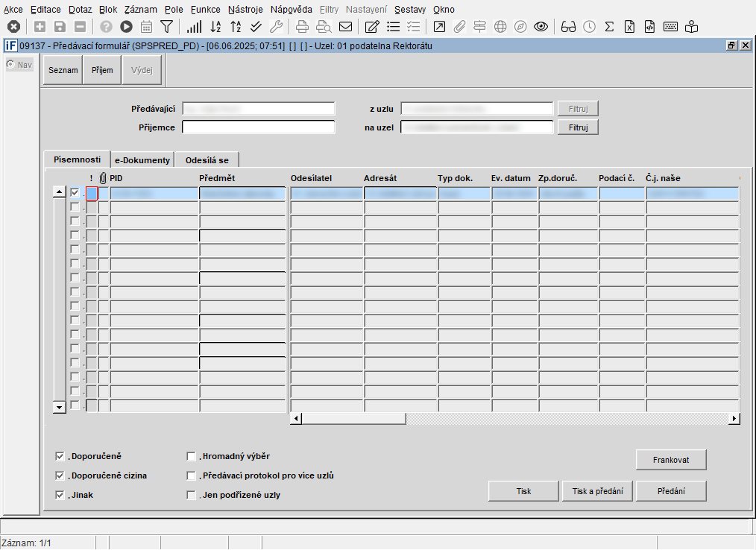Select the Písemnosti tab
This screenshot has width=756, height=550.
pyautogui.click(x=77, y=159)
